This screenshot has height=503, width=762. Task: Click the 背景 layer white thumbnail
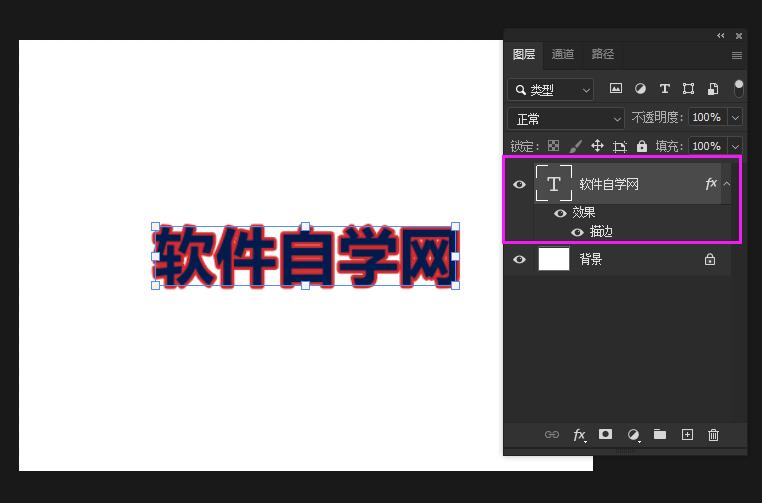tap(554, 259)
